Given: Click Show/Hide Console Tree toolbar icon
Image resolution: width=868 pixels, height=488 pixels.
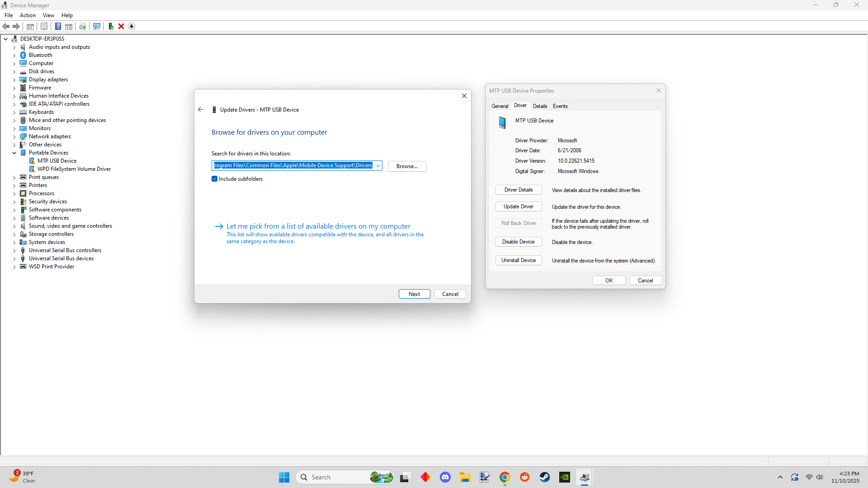Looking at the screenshot, I should [30, 26].
